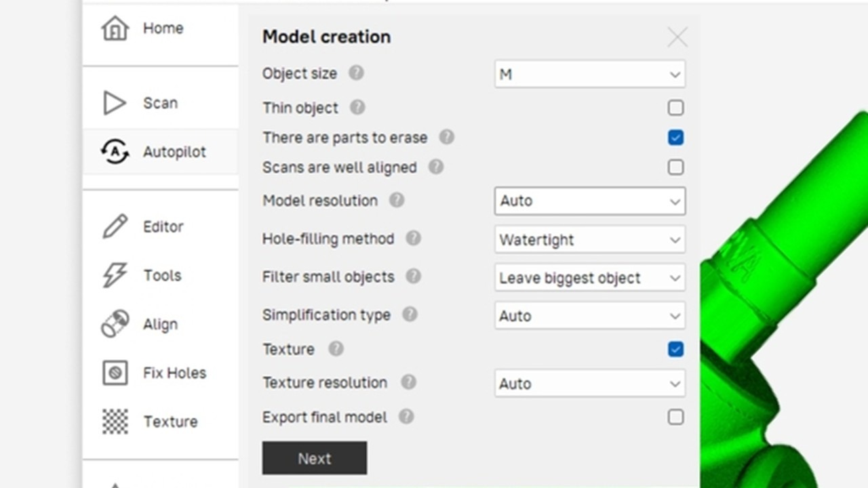The width and height of the screenshot is (868, 488).
Task: Close the Model creation panel
Action: tap(677, 37)
